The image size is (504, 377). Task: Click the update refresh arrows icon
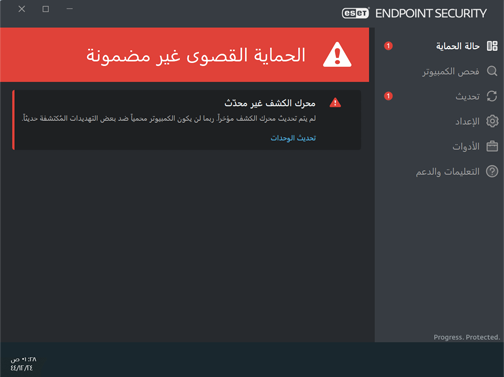point(492,96)
